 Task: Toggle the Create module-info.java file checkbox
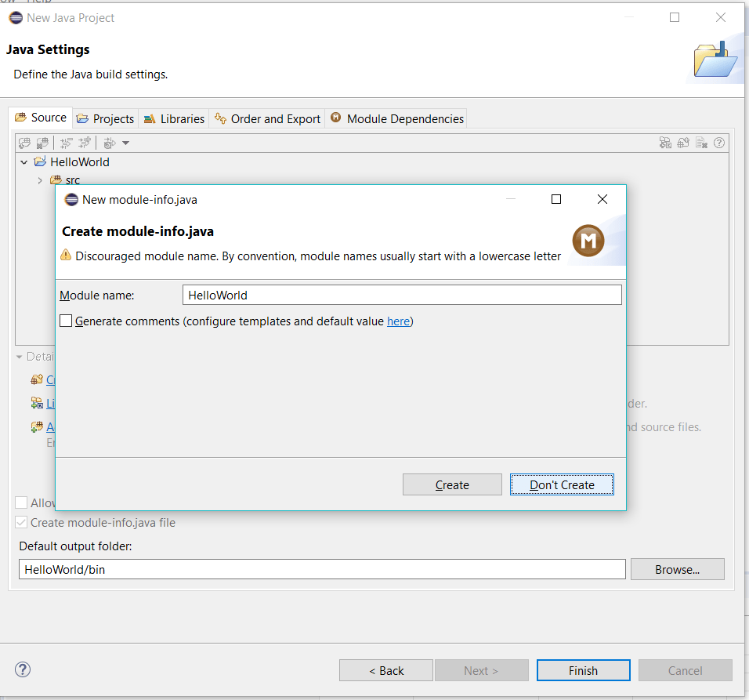pos(21,522)
